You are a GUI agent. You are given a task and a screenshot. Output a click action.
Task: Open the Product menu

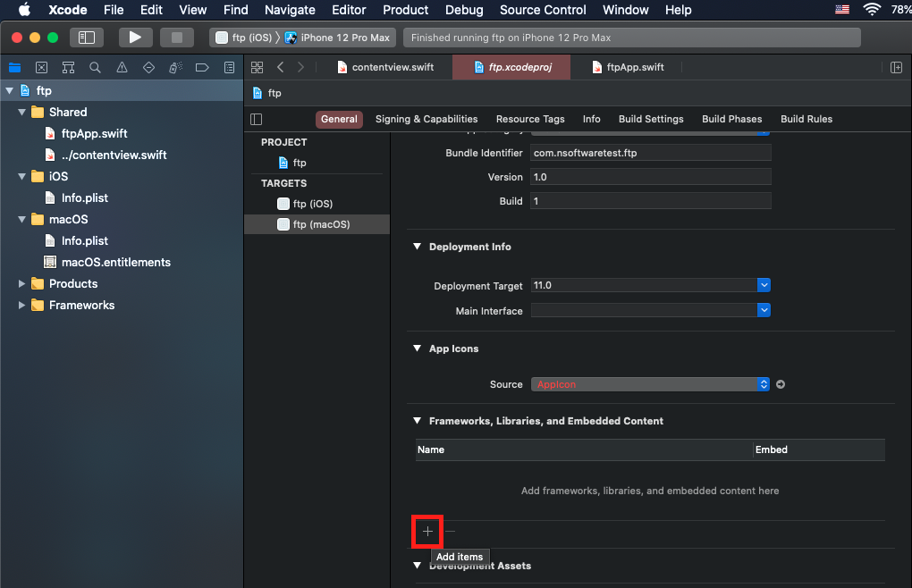click(x=405, y=10)
